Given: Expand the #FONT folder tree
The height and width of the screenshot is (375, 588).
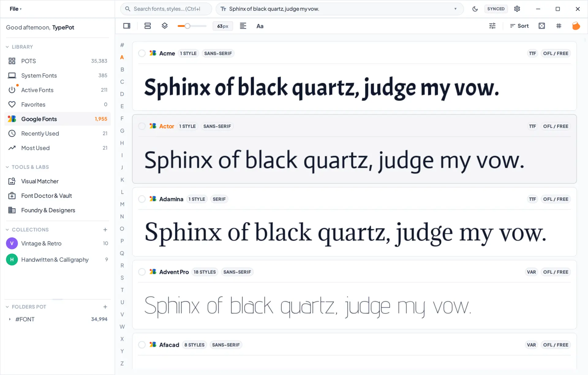Looking at the screenshot, I should 10,319.
